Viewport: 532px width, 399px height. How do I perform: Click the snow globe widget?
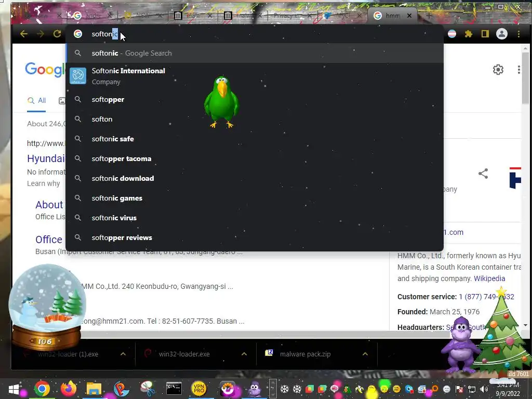pyautogui.click(x=47, y=307)
